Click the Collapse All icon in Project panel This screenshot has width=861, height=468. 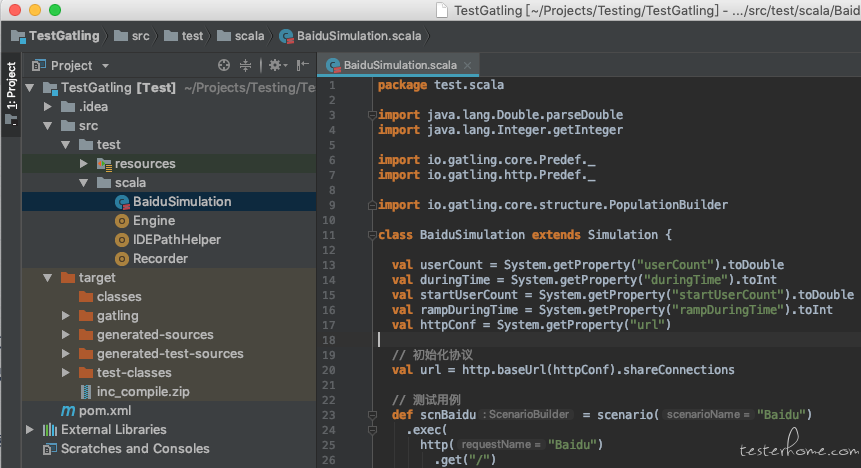245,65
